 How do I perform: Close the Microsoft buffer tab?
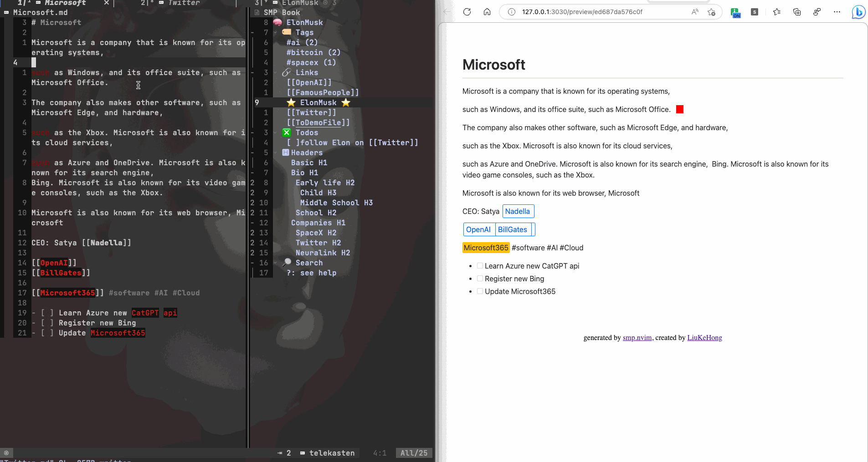[x=106, y=3]
